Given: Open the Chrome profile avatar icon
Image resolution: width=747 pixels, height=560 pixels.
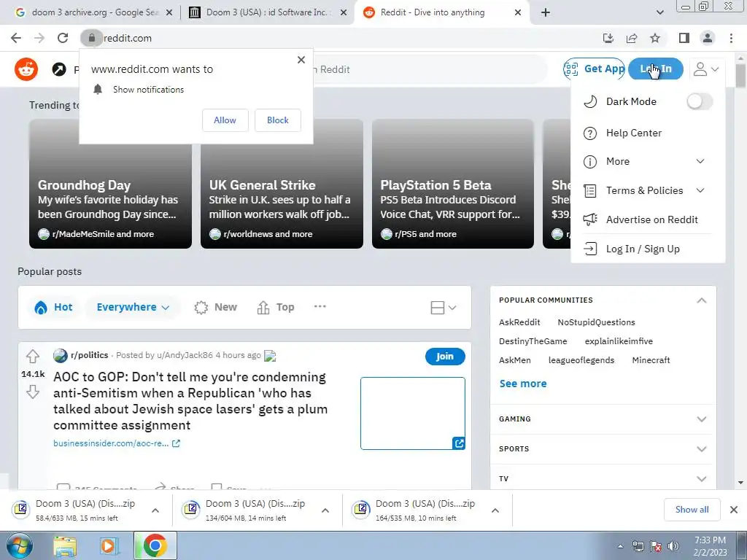Looking at the screenshot, I should pyautogui.click(x=708, y=38).
